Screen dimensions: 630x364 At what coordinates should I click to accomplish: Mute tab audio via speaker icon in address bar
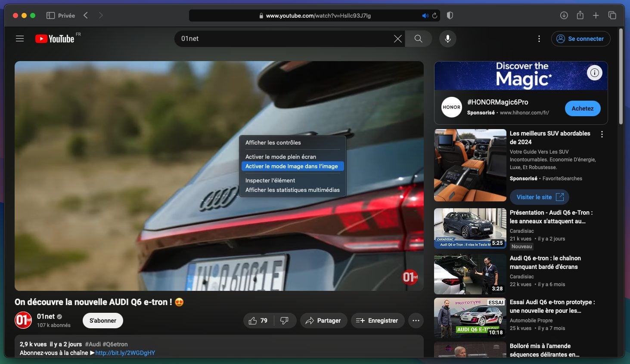(x=425, y=15)
